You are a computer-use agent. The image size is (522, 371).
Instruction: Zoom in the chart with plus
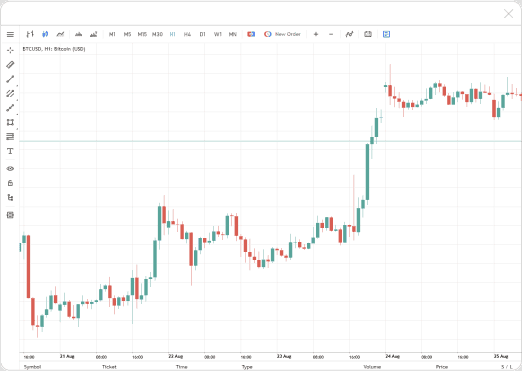pyautogui.click(x=316, y=34)
